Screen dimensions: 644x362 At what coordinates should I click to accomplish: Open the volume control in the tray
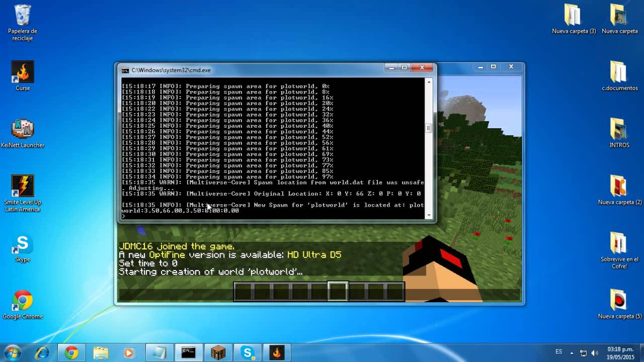pyautogui.click(x=595, y=353)
